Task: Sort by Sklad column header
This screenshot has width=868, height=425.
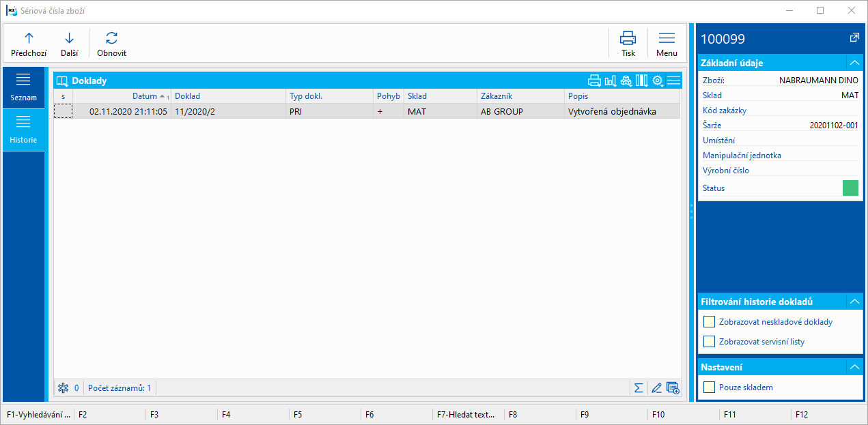Action: pyautogui.click(x=440, y=96)
